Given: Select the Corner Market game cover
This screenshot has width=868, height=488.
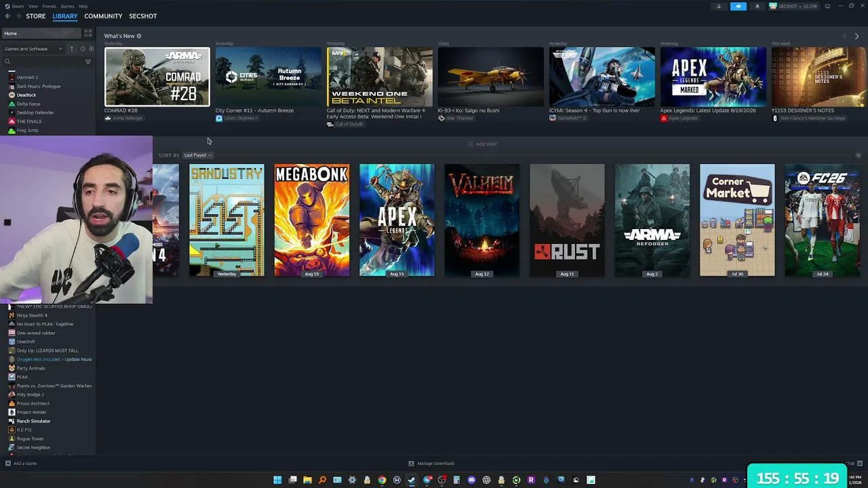Looking at the screenshot, I should (x=737, y=220).
